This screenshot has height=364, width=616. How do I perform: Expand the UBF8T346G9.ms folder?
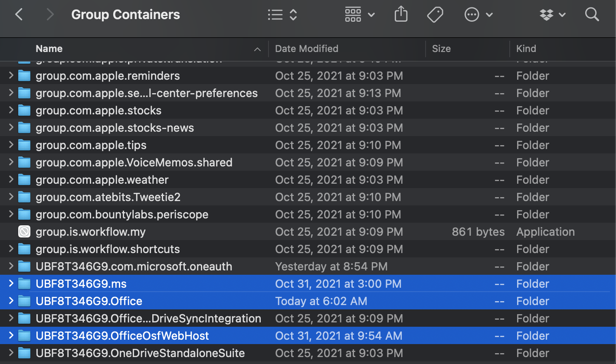click(x=11, y=284)
